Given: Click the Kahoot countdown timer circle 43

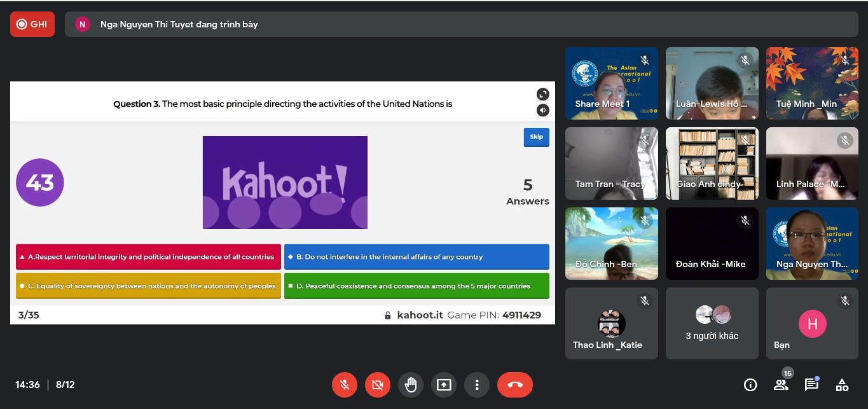Looking at the screenshot, I should pos(40,183).
